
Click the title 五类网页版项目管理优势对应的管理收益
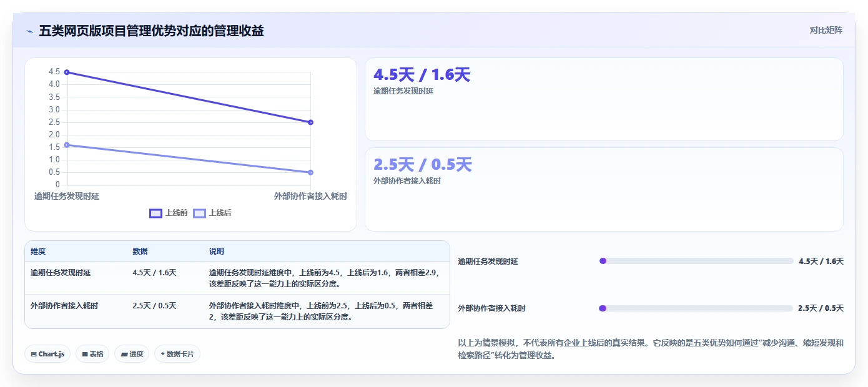point(151,31)
